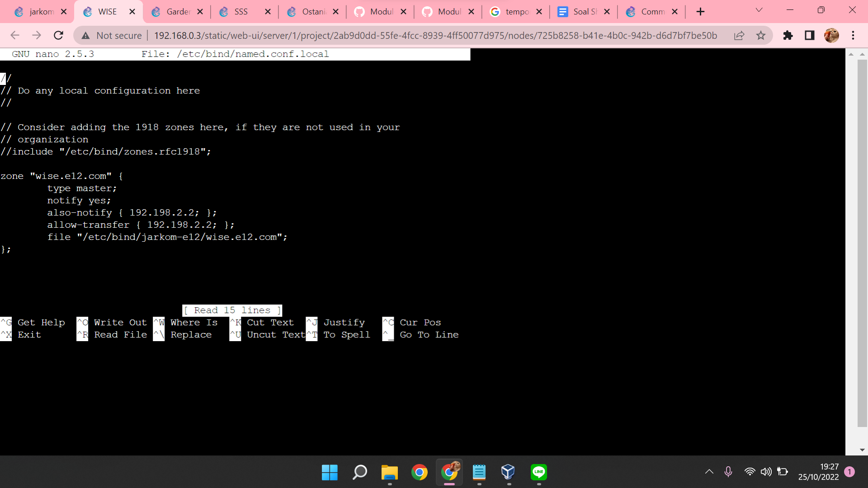The image size is (868, 488).
Task: Open the tab search chevron
Action: coord(759,10)
